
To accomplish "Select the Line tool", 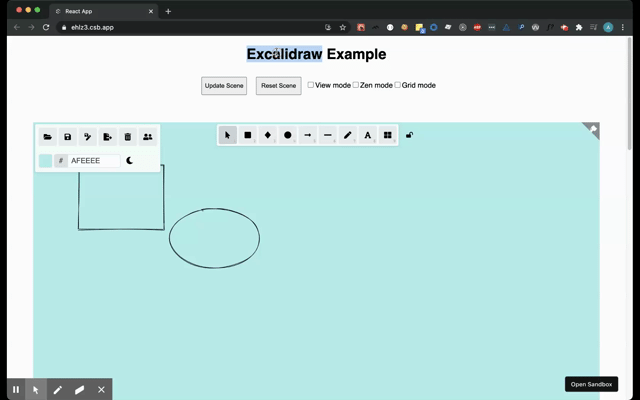I will pyautogui.click(x=327, y=135).
